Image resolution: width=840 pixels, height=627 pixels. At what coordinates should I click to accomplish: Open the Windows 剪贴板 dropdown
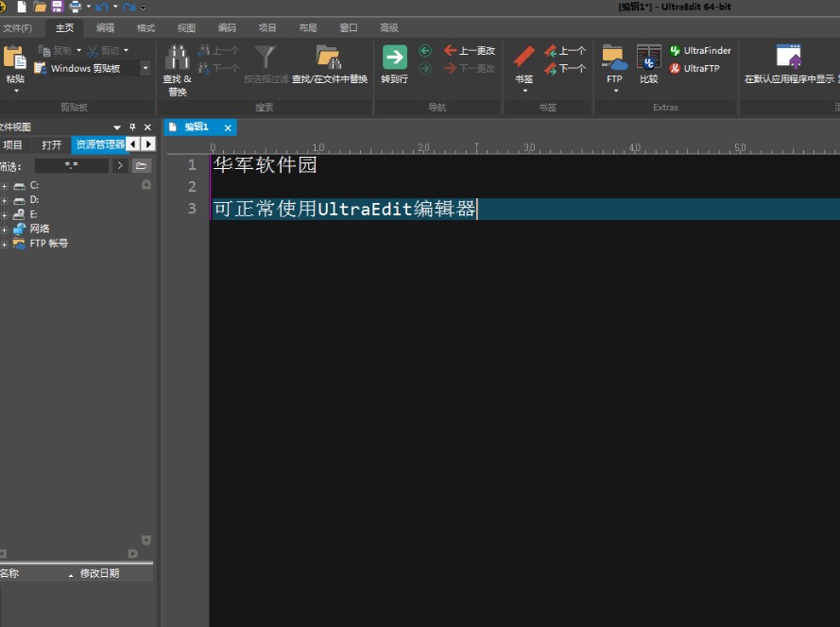point(145,67)
